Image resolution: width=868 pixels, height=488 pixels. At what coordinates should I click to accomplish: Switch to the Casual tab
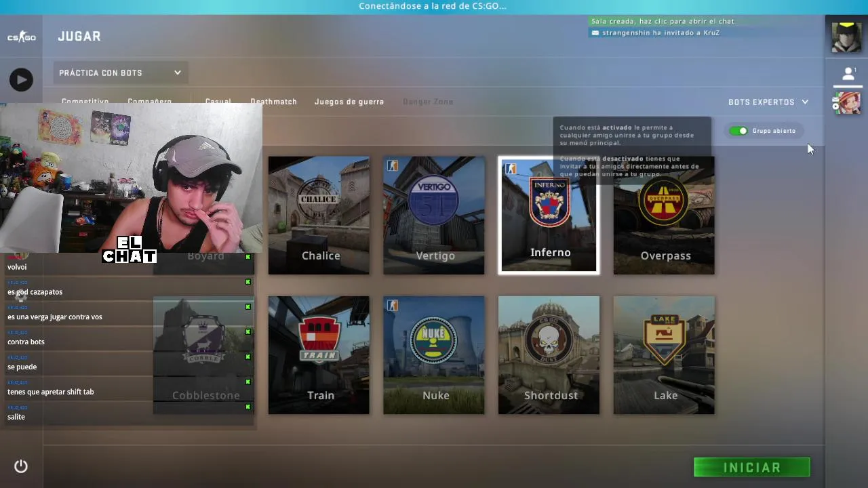click(x=218, y=101)
